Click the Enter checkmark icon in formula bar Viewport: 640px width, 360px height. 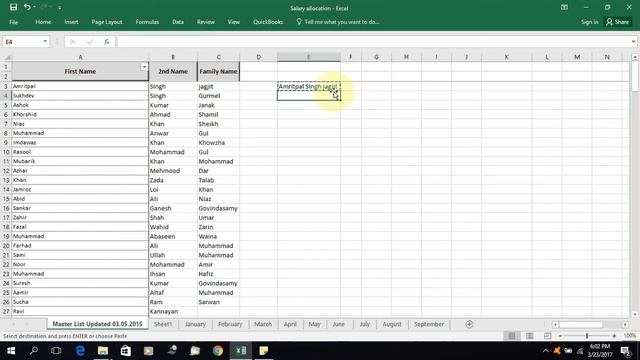click(x=89, y=42)
